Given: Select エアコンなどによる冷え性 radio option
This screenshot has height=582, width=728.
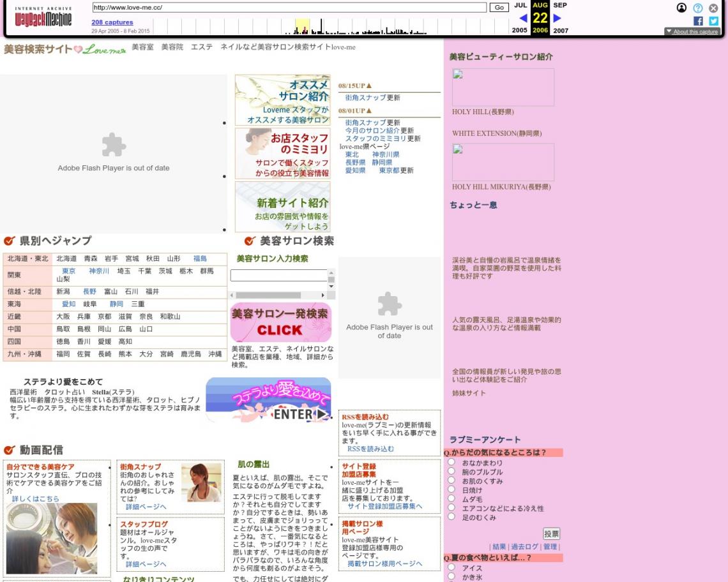Looking at the screenshot, I should pos(451,507).
